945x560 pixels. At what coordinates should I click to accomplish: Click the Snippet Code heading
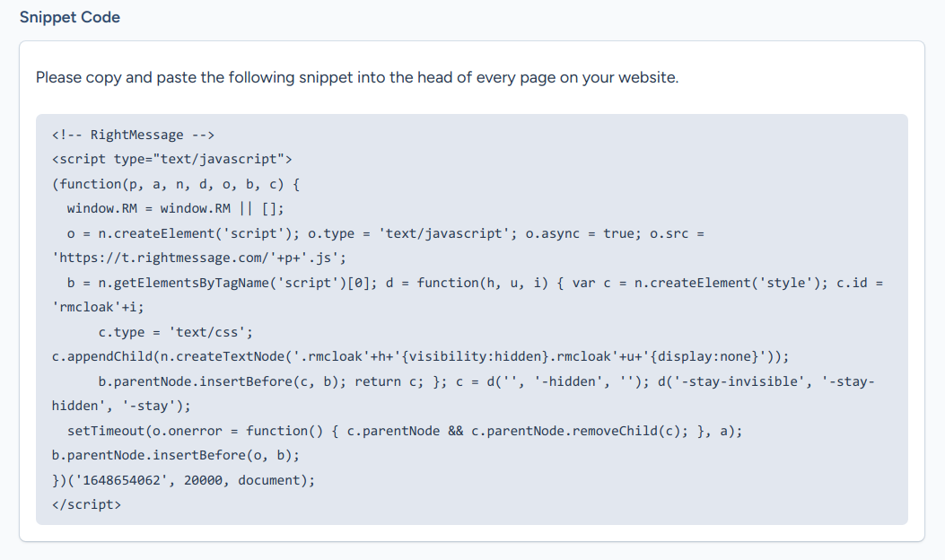pyautogui.click(x=69, y=17)
